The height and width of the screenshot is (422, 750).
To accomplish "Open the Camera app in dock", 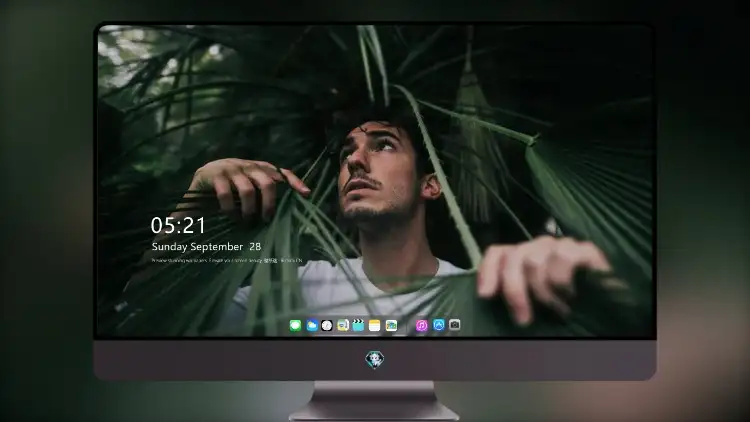I will point(454,325).
